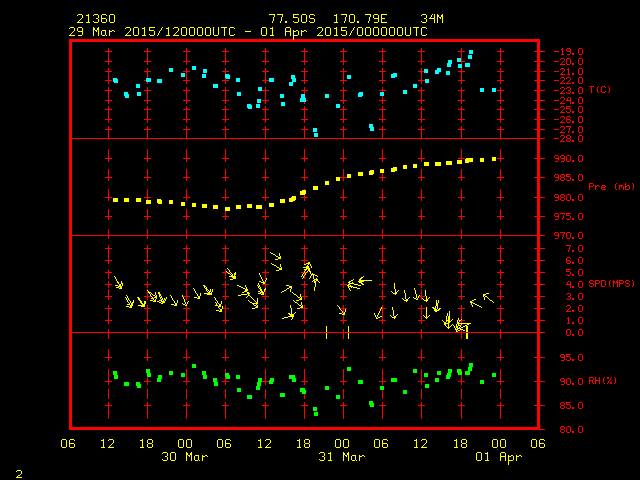Click the T(C) temperature axis label
Viewport: 640px width, 480px height.
pos(600,90)
